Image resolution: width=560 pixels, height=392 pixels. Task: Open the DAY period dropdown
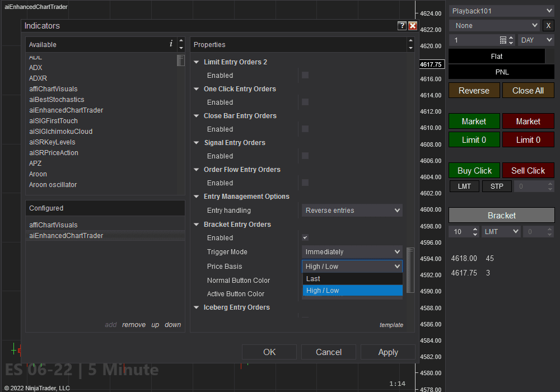point(535,40)
